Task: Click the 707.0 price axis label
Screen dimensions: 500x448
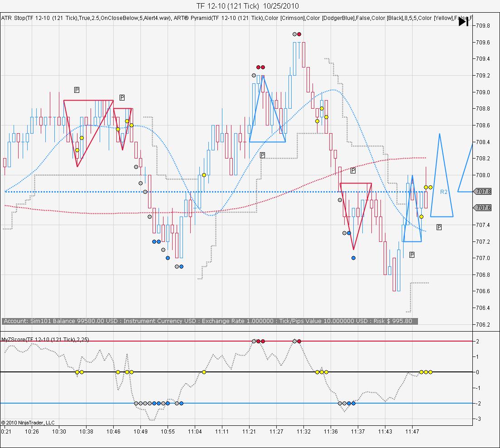Action: (483, 258)
